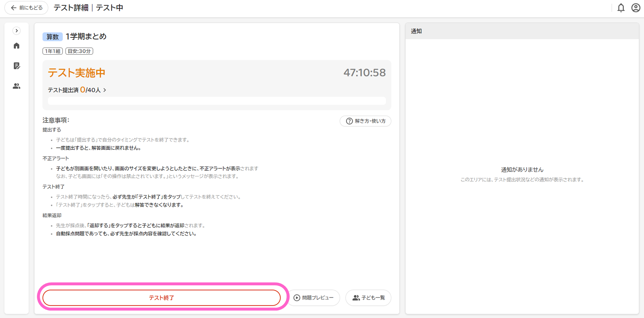Click the 算数 subject tag
This screenshot has height=318, width=644.
52,37
